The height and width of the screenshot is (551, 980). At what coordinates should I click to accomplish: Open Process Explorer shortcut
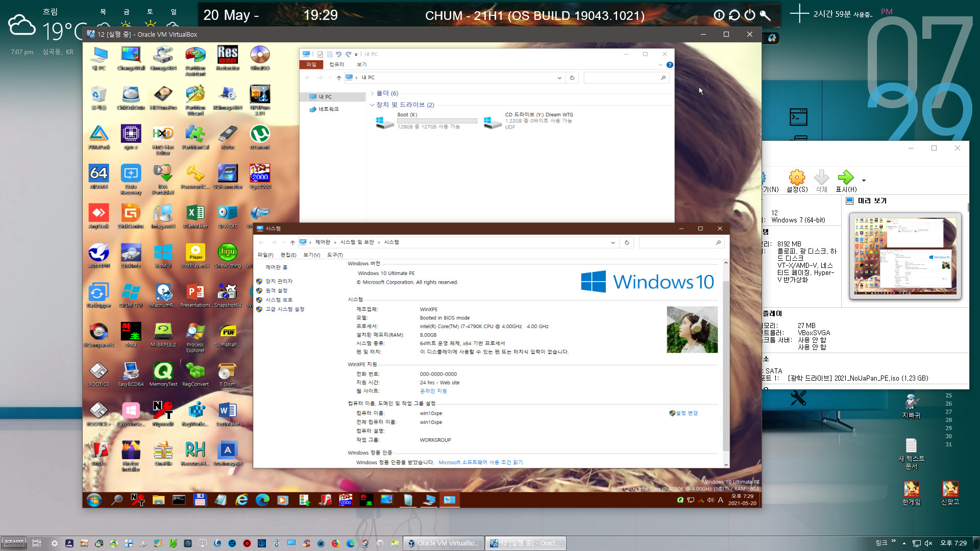(195, 338)
